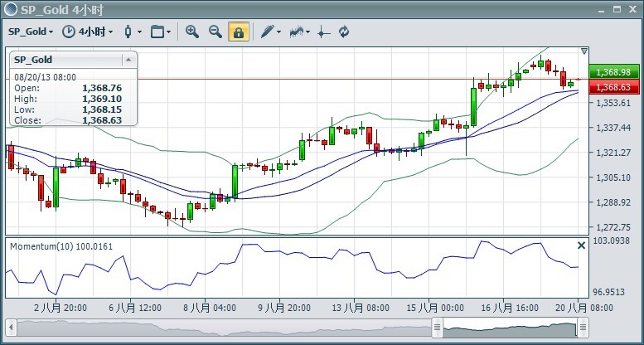Screen dimensions: 644x345
Task: Click the clock timeframe icon
Action: (x=69, y=32)
